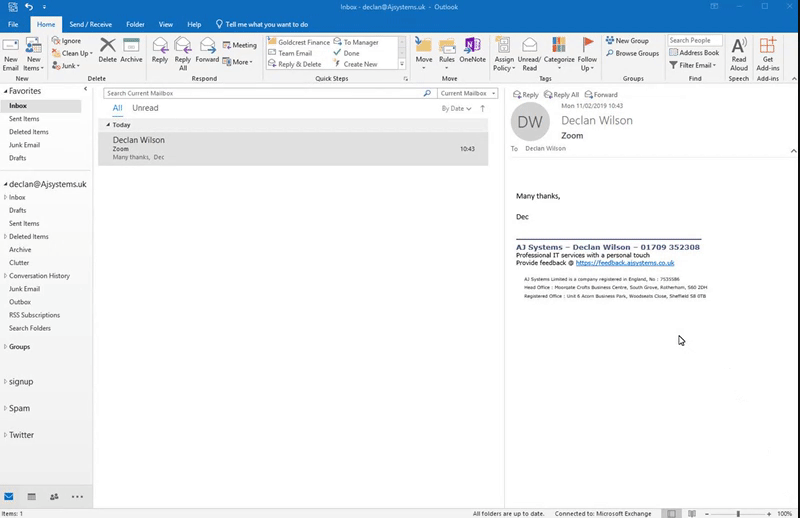The width and height of the screenshot is (800, 518).
Task: Collapse the Favorites folder group
Action: point(4,91)
